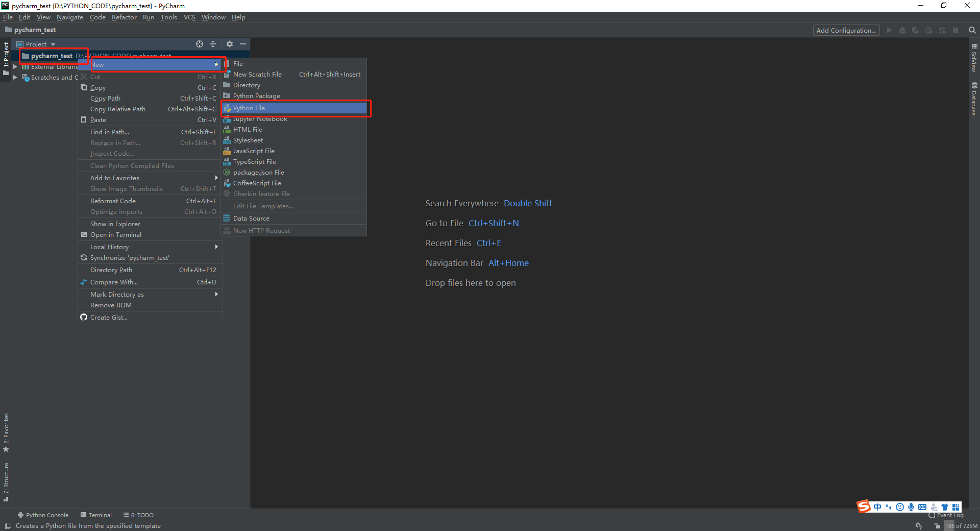Screen dimensions: 980x531
Task: Click the memory indicator 186 of 725M
Action: tap(961, 526)
